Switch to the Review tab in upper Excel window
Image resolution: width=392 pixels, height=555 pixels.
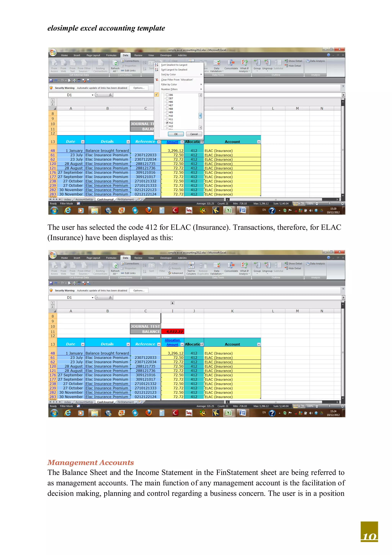coord(138,55)
